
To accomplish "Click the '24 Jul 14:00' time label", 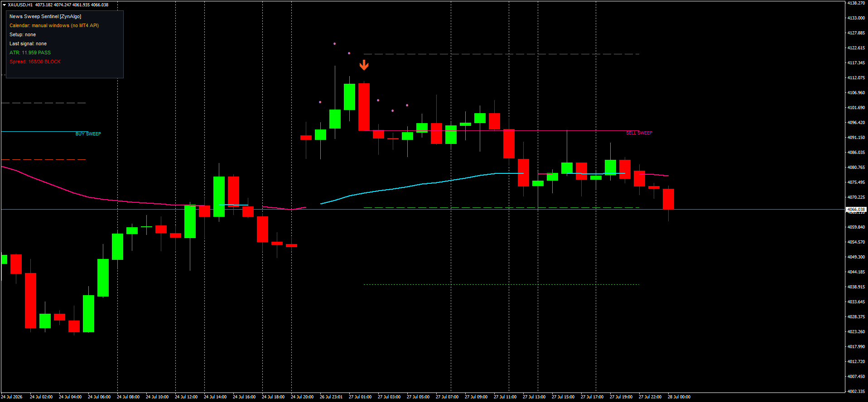I will 215,397.
